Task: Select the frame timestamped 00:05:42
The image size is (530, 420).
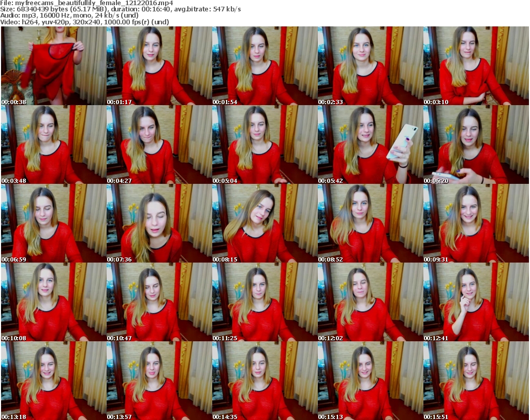Action: (370, 144)
